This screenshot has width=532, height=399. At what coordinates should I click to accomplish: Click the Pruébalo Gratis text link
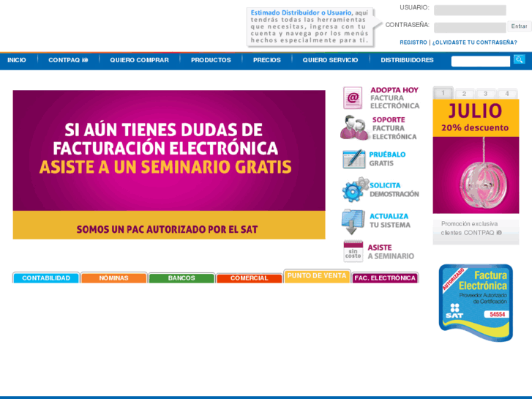tap(387, 159)
